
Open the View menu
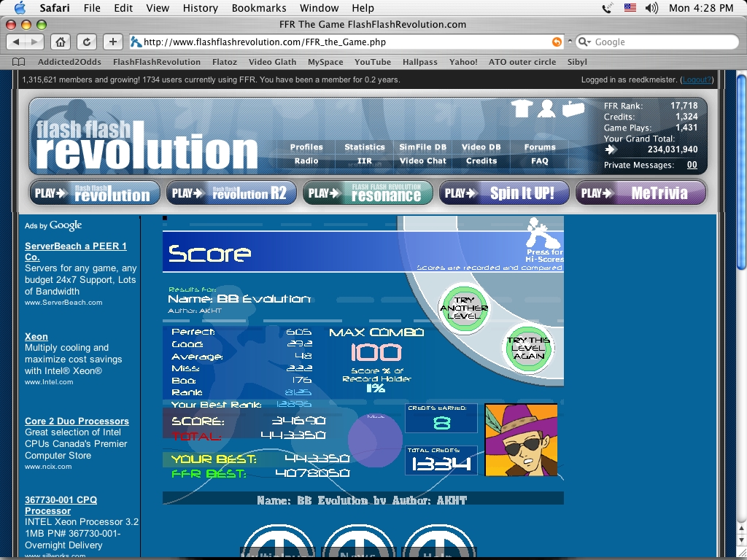[x=158, y=8]
